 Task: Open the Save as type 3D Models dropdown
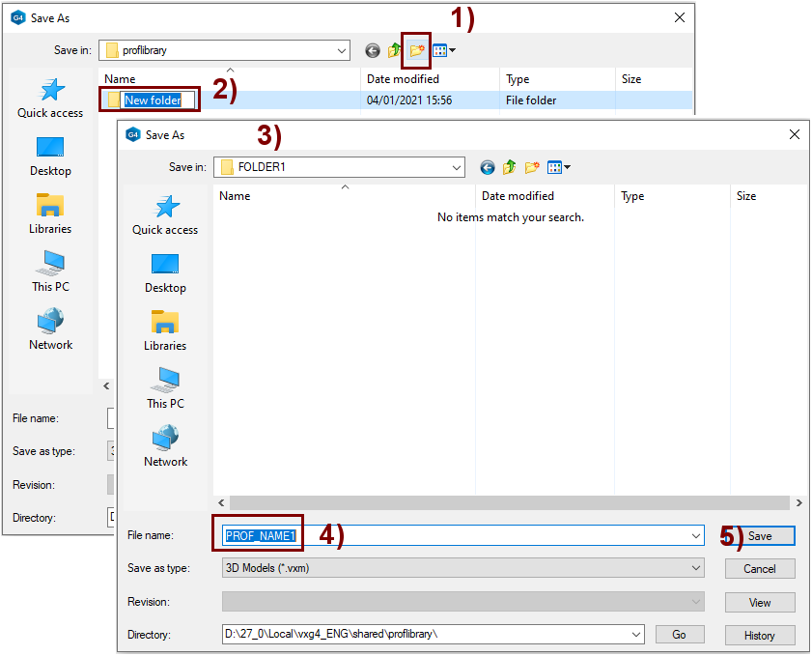pos(696,568)
